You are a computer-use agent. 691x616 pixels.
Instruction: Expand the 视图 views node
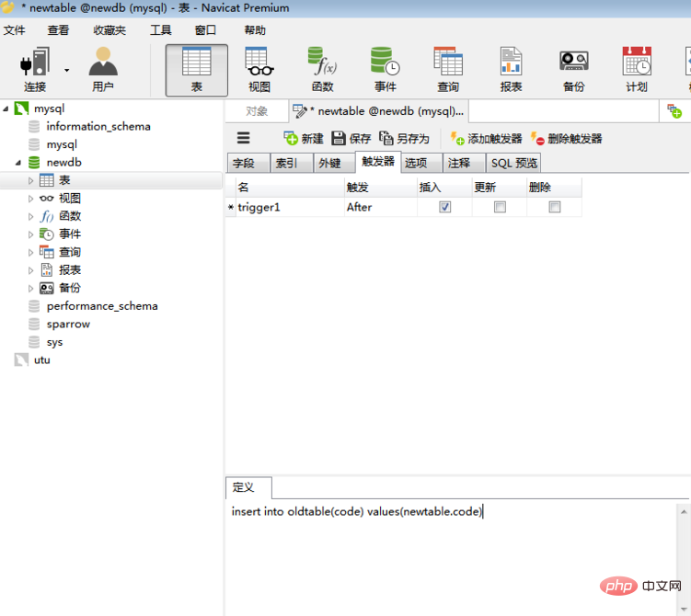click(x=30, y=199)
